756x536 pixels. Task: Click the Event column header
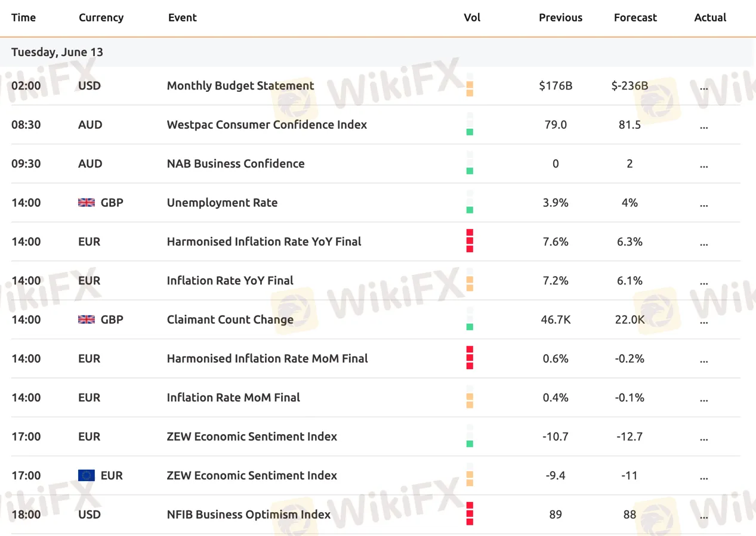182,17
